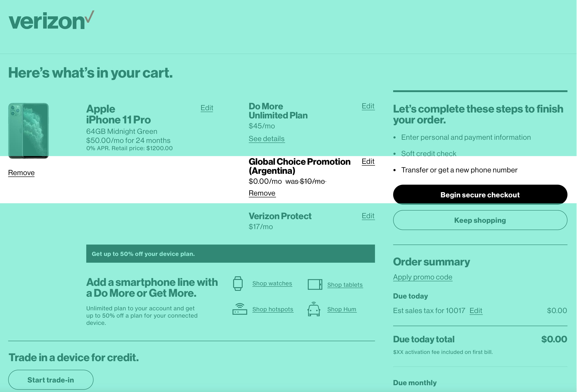
Task: Click the Keep shopping button
Action: point(480,220)
